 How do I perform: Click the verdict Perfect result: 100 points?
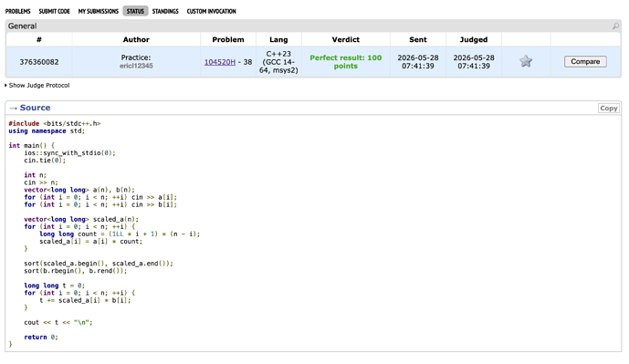(x=345, y=62)
